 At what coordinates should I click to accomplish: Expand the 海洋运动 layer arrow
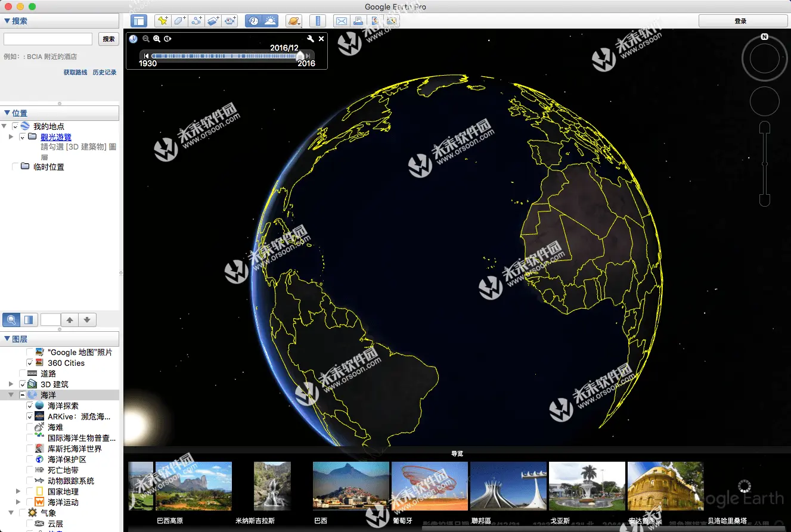(x=18, y=502)
